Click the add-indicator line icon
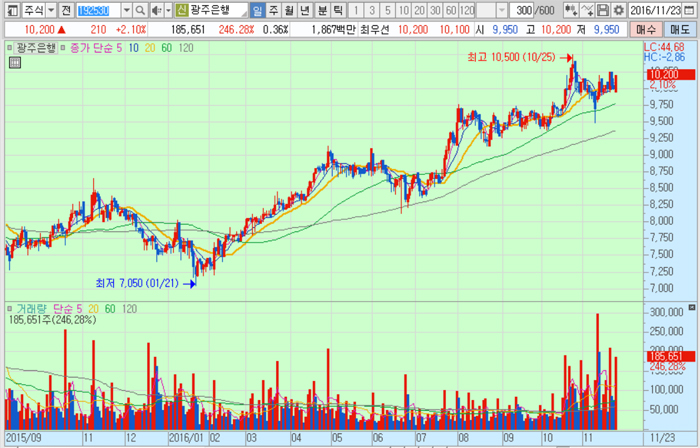This screenshot has width=700, height=448. point(587,10)
